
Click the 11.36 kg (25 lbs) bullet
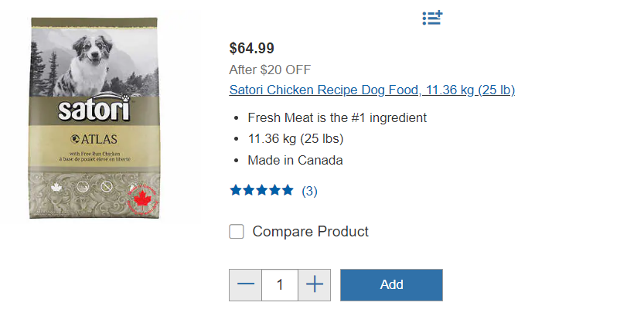click(295, 139)
